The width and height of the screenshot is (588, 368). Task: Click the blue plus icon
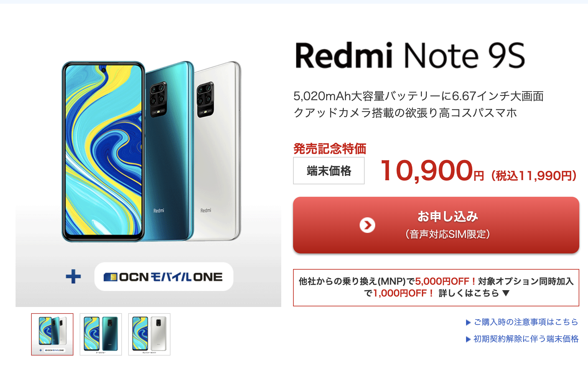pyautogui.click(x=73, y=276)
